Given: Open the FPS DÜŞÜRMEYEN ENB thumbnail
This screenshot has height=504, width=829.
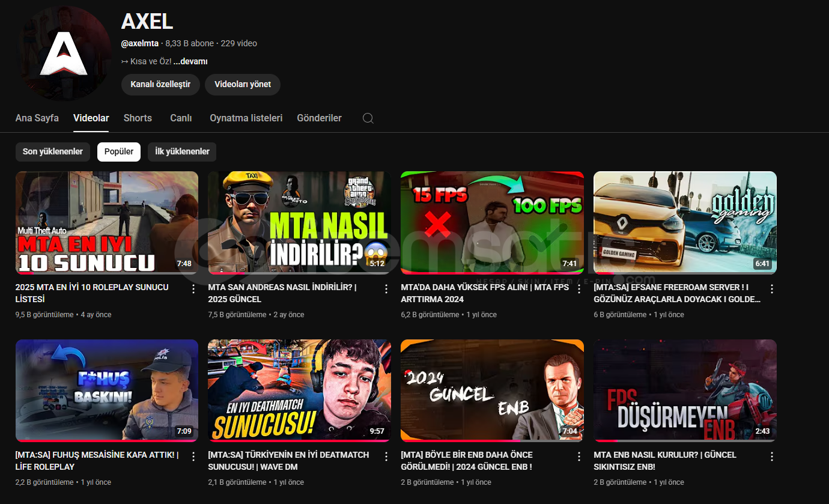Looking at the screenshot, I should pos(685,390).
